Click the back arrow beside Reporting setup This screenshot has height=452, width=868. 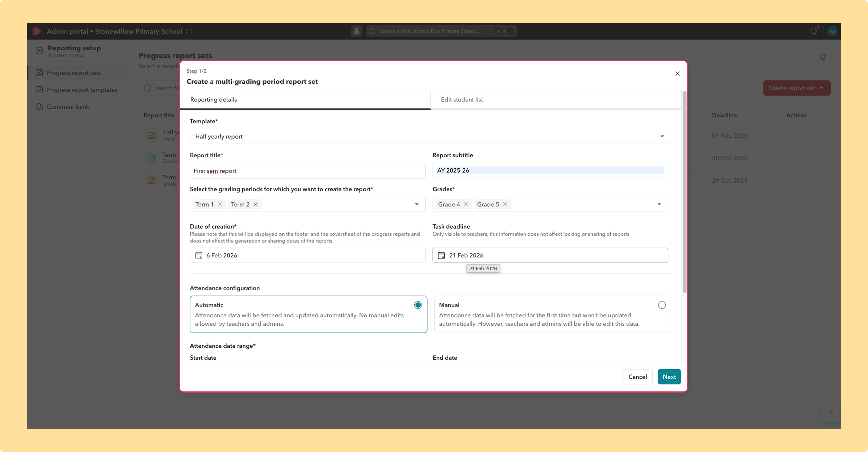point(39,51)
